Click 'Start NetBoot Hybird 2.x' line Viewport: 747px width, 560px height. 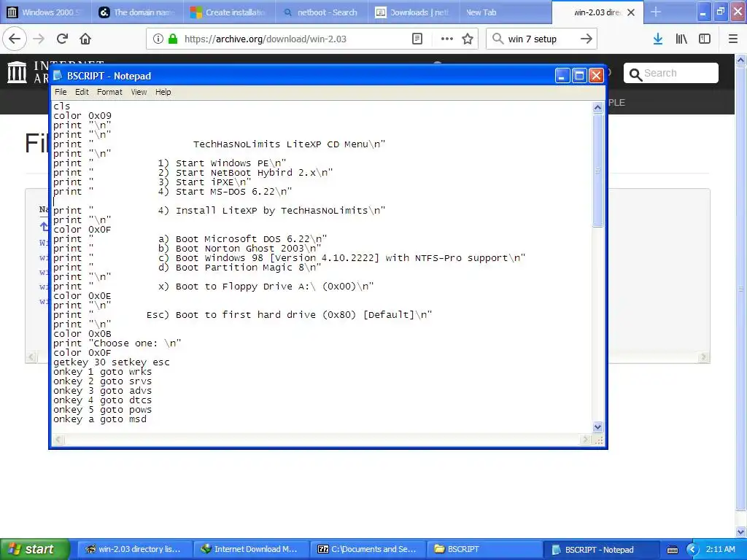(193, 173)
